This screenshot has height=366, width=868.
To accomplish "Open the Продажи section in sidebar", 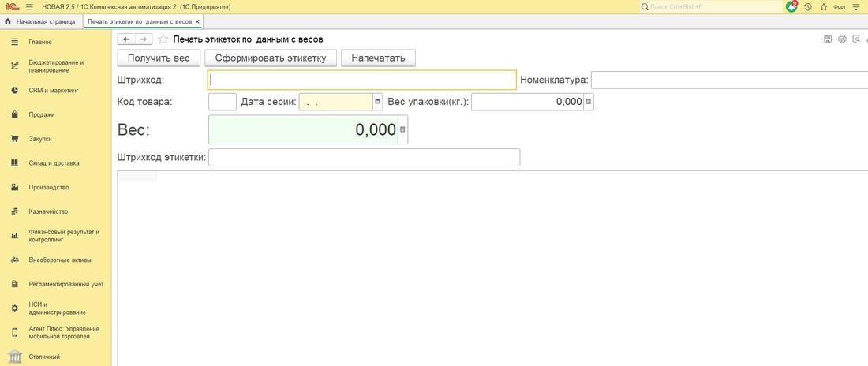I will click(x=42, y=114).
